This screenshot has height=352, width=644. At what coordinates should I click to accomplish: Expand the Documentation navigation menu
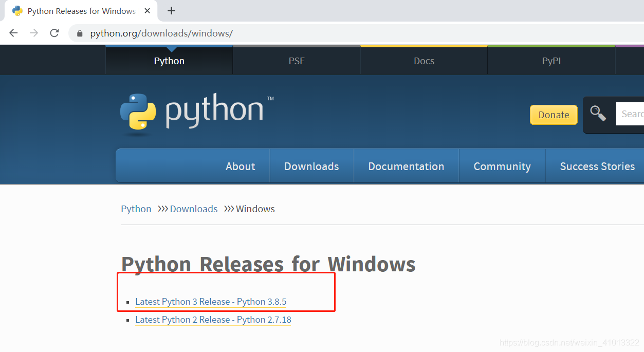pyautogui.click(x=406, y=166)
